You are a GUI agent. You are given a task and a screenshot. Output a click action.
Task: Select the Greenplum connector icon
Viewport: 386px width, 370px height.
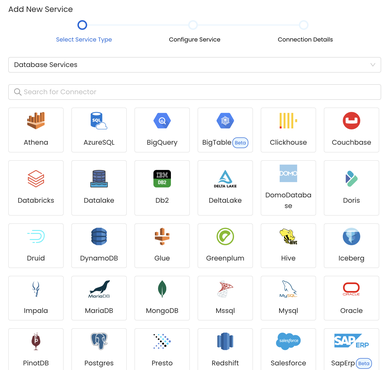225,236
